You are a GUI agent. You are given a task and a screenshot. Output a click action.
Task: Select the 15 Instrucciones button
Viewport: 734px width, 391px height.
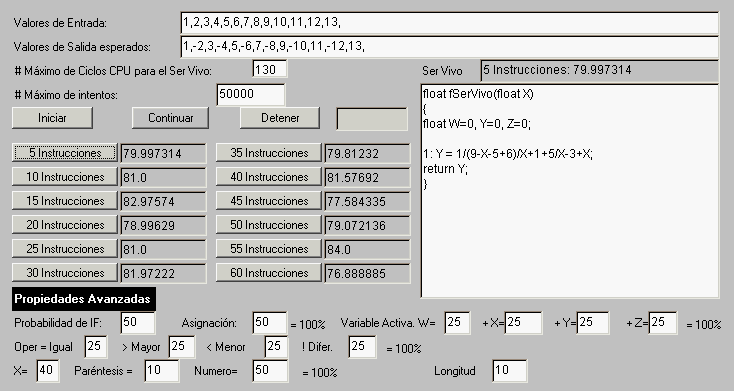click(x=65, y=201)
